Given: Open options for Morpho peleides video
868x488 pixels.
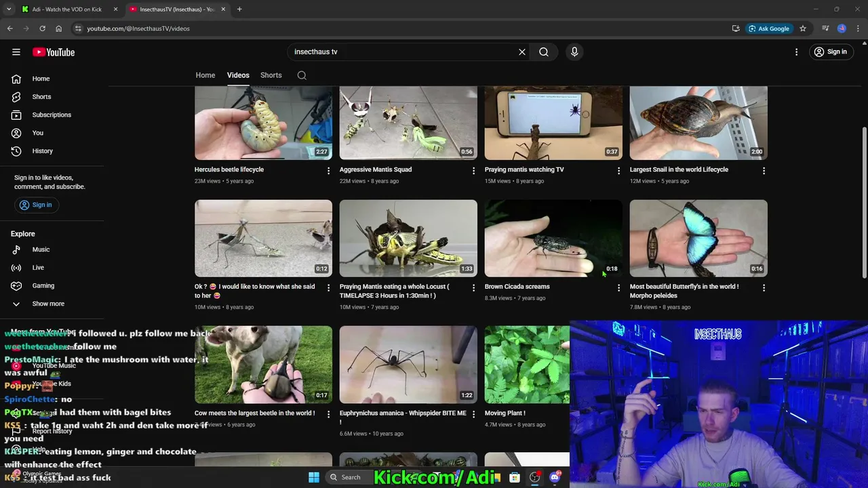Looking at the screenshot, I should tap(764, 288).
